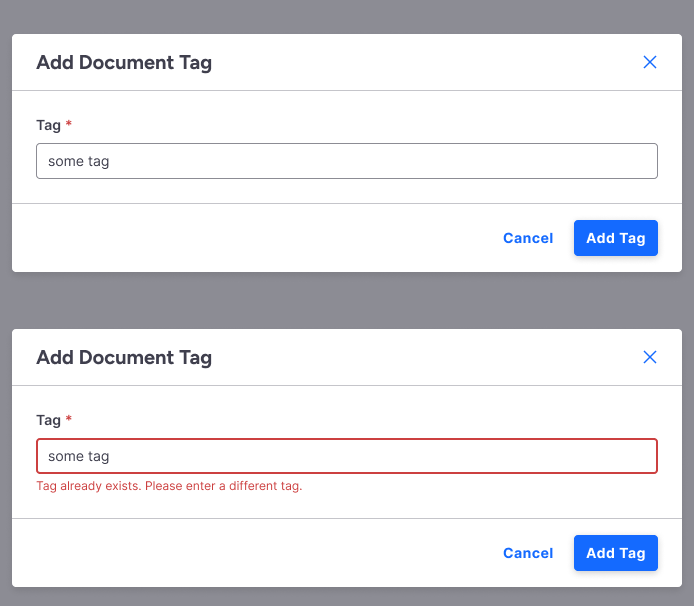Click the error dialog's 'Add Document Tag' title

[x=124, y=357]
